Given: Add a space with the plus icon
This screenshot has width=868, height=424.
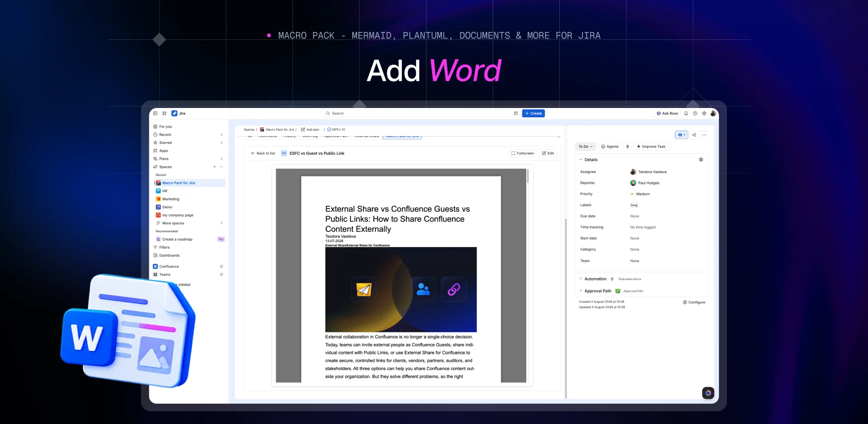Looking at the screenshot, I should click(x=215, y=167).
